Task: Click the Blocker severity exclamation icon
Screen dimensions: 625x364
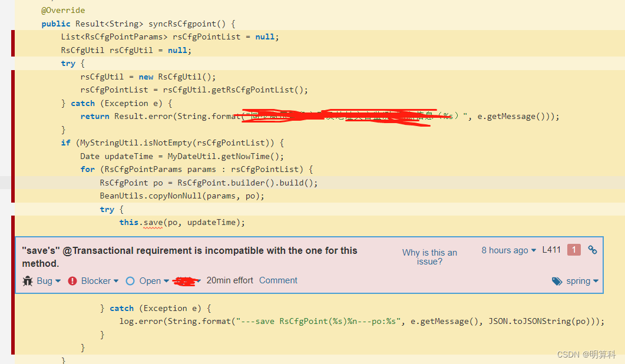Action: pyautogui.click(x=72, y=280)
